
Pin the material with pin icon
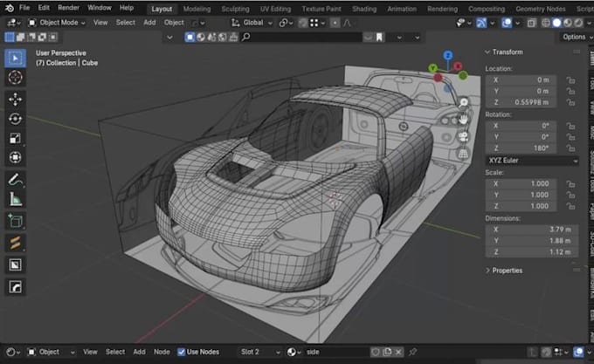click(x=412, y=353)
